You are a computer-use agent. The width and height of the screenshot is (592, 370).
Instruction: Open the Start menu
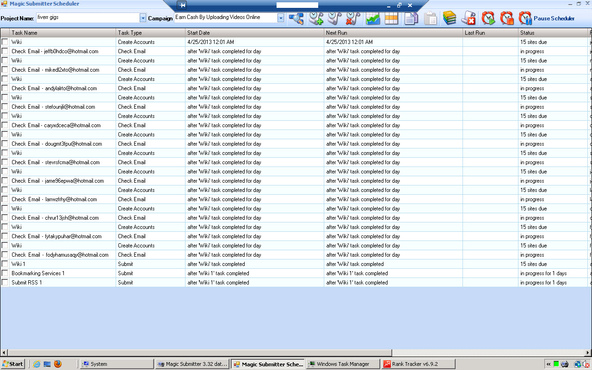pyautogui.click(x=13, y=364)
